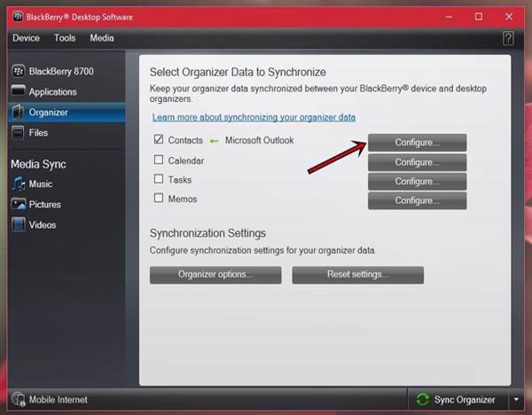Click 'Select Organizer Data to Synchronize' heading

[238, 73]
